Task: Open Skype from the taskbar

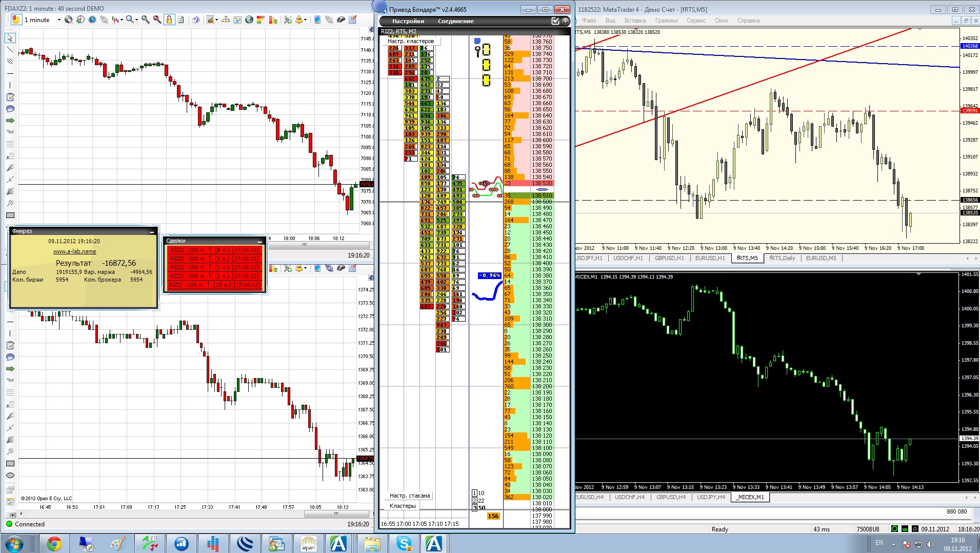Action: 404,543
